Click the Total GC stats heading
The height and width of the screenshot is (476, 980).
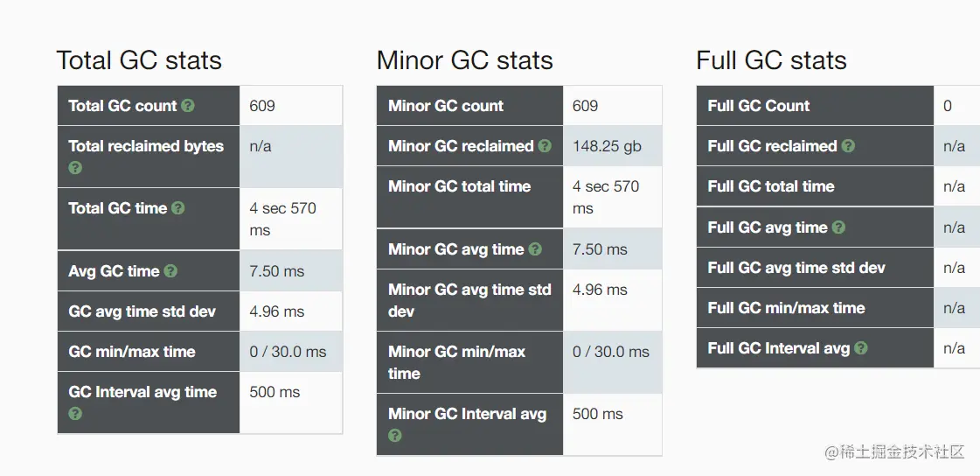[139, 60]
